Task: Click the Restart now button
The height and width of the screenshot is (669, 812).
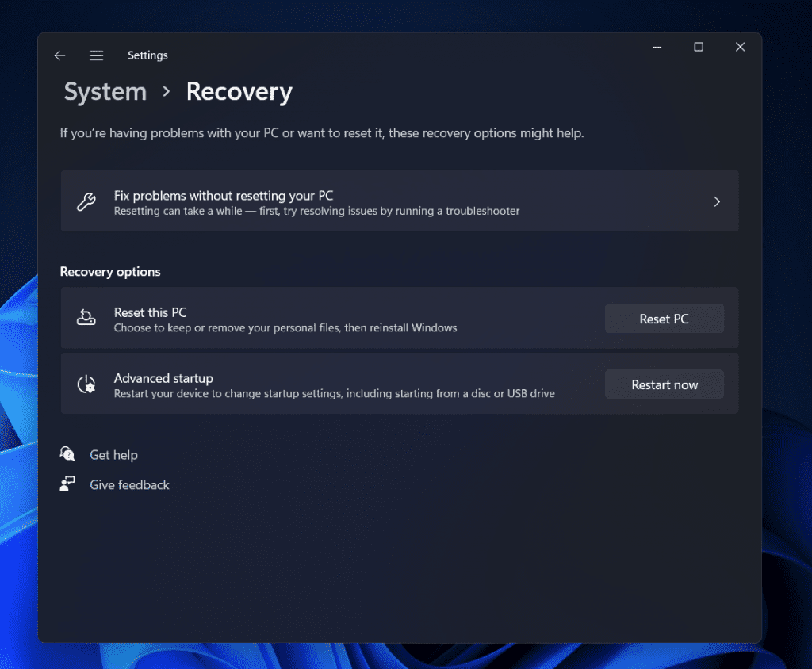Action: tap(664, 384)
